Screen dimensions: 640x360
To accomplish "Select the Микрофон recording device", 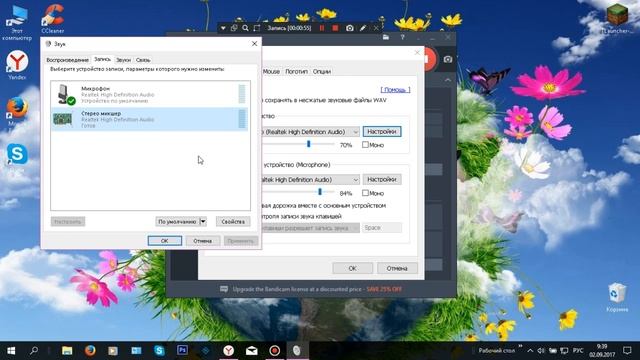I will point(150,94).
